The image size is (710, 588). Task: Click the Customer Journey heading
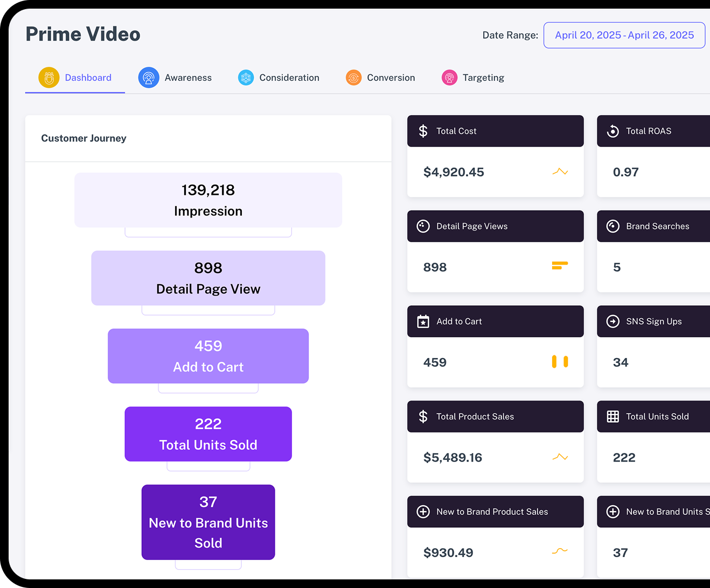[x=83, y=138]
